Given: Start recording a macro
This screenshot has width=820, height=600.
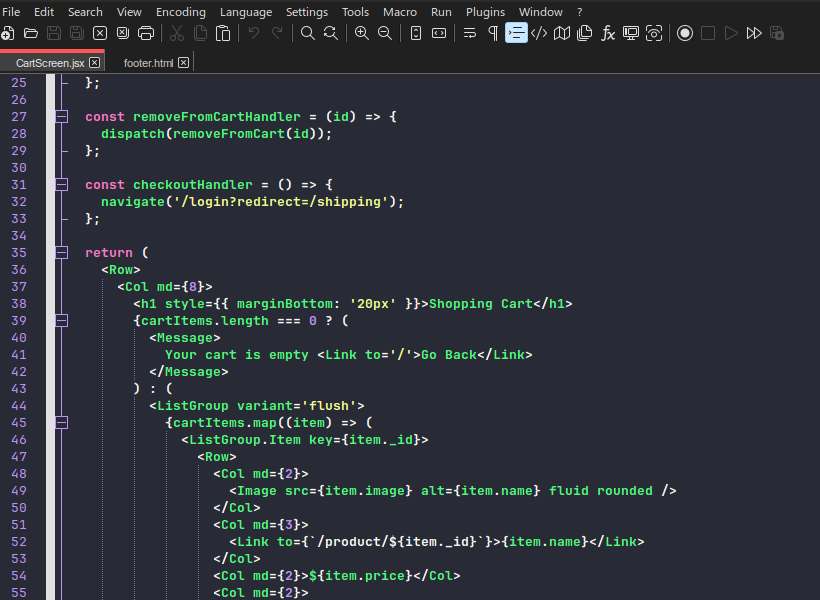Looking at the screenshot, I should 684,33.
